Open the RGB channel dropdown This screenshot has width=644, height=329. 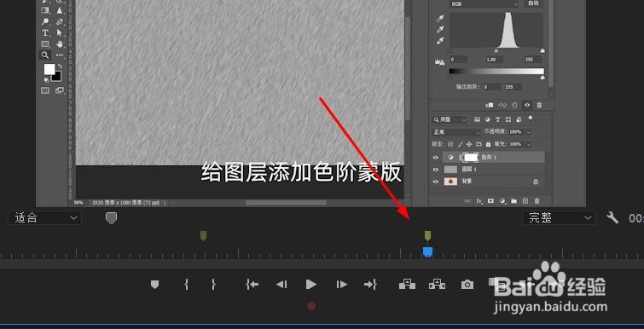pyautogui.click(x=484, y=3)
